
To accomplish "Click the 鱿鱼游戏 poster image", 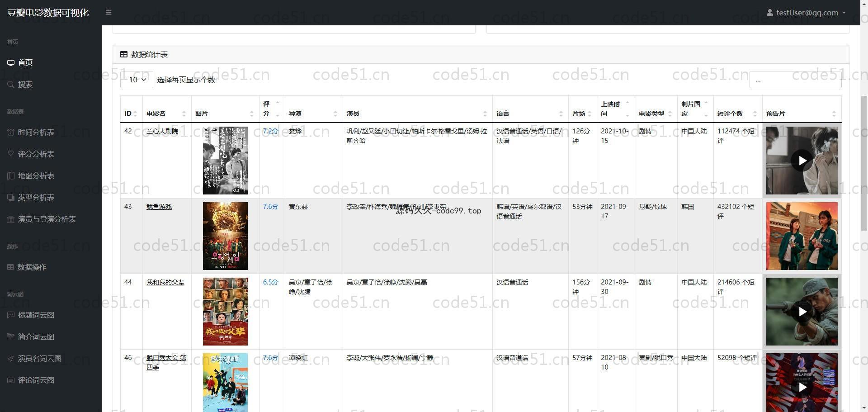I will click(x=225, y=236).
